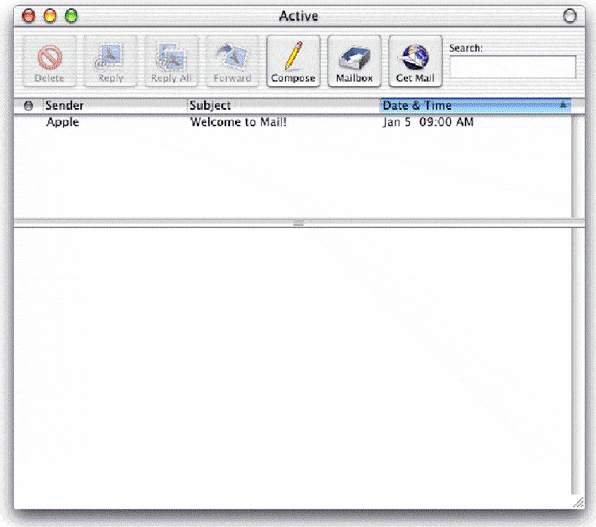This screenshot has height=527, width=596.
Task: Click the split pane divider handle
Action: [298, 223]
